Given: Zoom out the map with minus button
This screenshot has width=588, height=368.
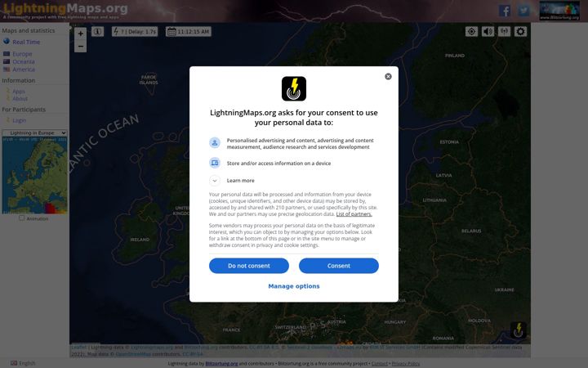Looking at the screenshot, I should tap(80, 46).
